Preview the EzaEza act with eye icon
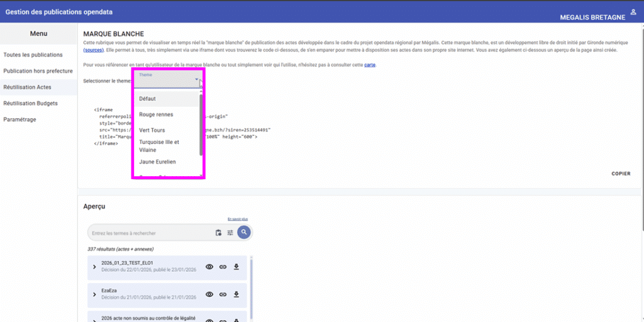Image resolution: width=644 pixels, height=322 pixels. pyautogui.click(x=209, y=294)
